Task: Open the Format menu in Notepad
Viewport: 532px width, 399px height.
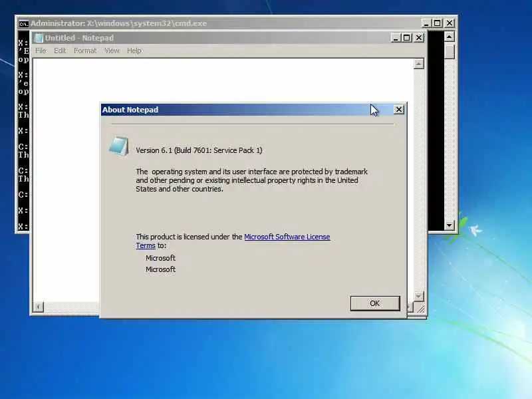Action: (x=85, y=51)
